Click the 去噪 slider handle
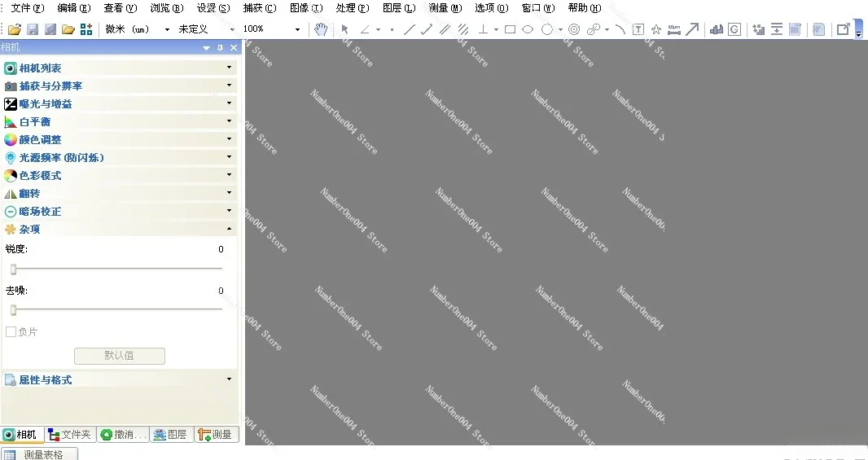Screen dimensions: 868x460 click(13, 310)
